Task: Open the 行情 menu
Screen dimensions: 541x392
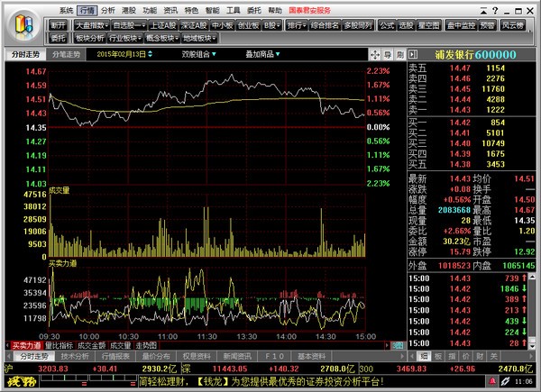Action: [87, 9]
